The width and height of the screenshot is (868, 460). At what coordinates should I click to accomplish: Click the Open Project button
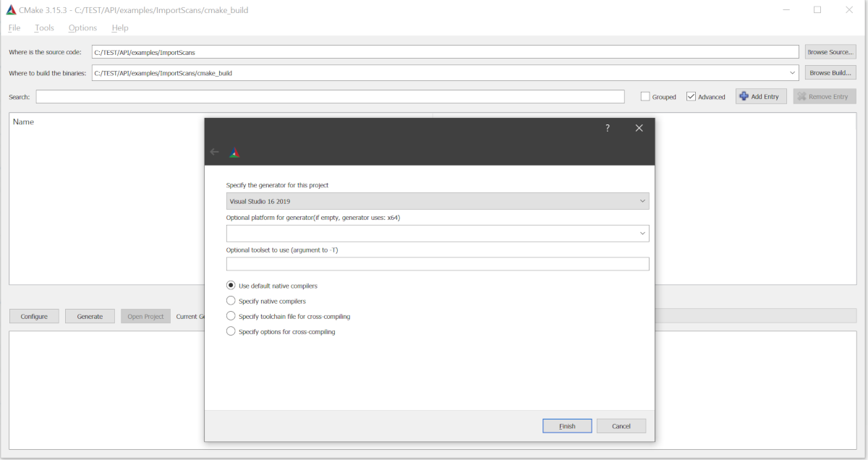pyautogui.click(x=145, y=316)
